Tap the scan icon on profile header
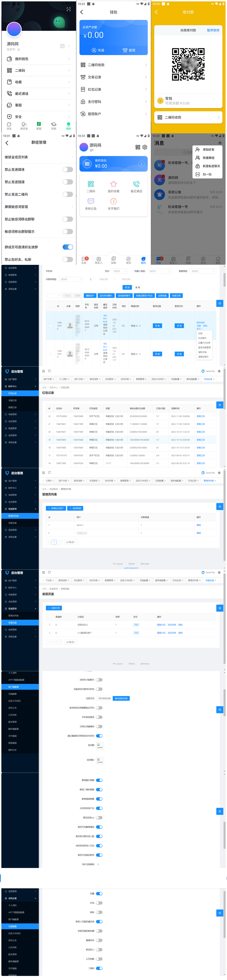This screenshot has width=227, height=980. [x=69, y=9]
